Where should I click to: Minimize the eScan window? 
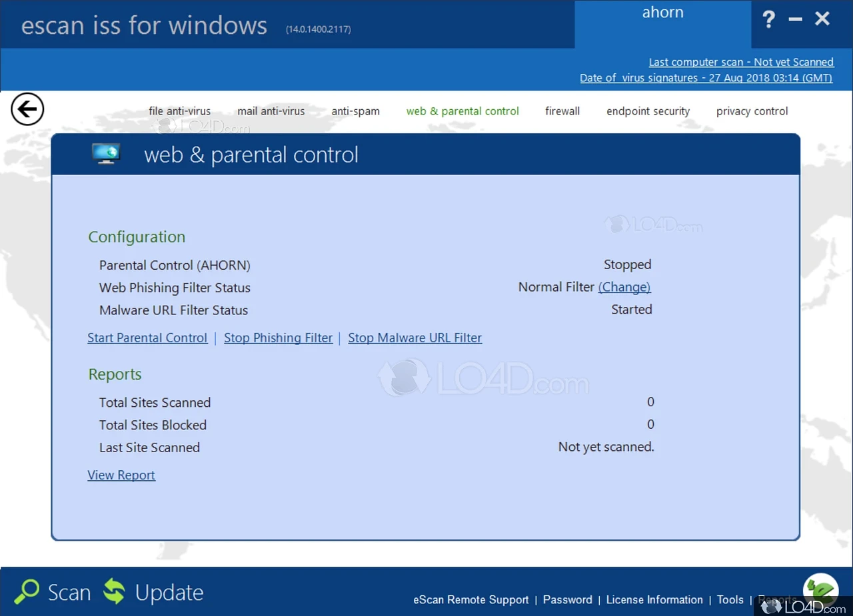(795, 20)
